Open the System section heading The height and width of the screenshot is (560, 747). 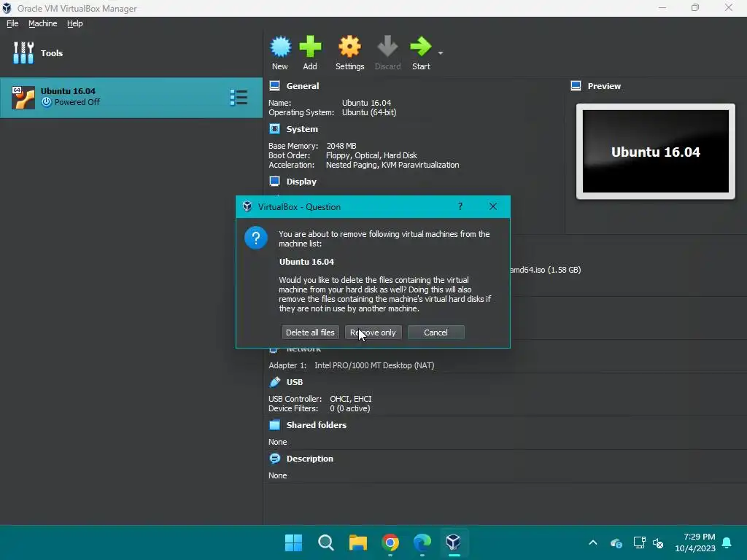pyautogui.click(x=302, y=129)
